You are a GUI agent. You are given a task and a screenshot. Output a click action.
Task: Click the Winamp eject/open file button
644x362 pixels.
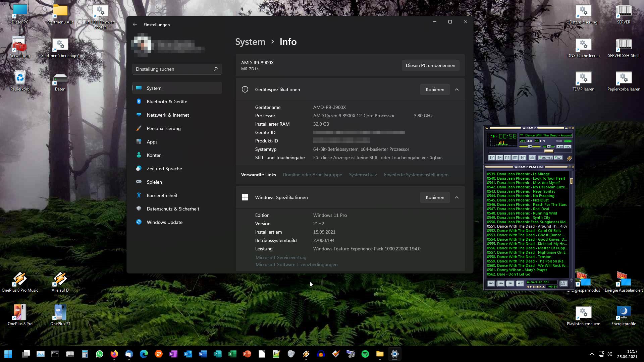click(532, 158)
